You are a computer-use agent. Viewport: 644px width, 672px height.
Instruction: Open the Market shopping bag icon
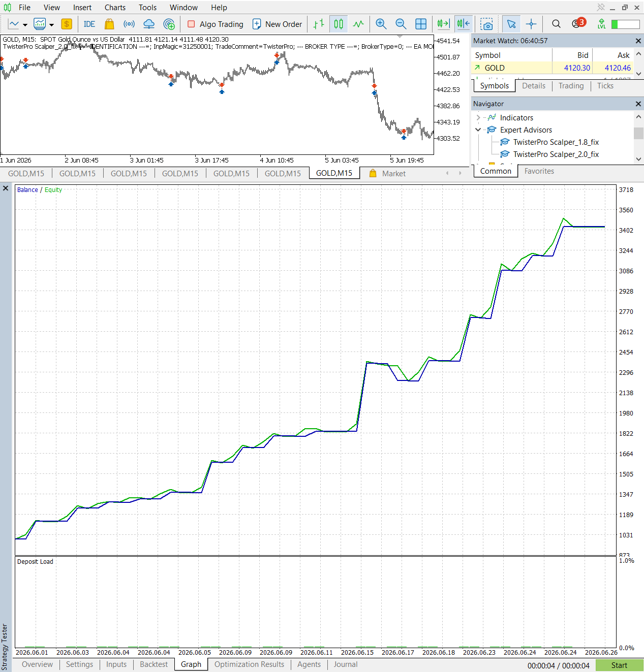pos(109,24)
